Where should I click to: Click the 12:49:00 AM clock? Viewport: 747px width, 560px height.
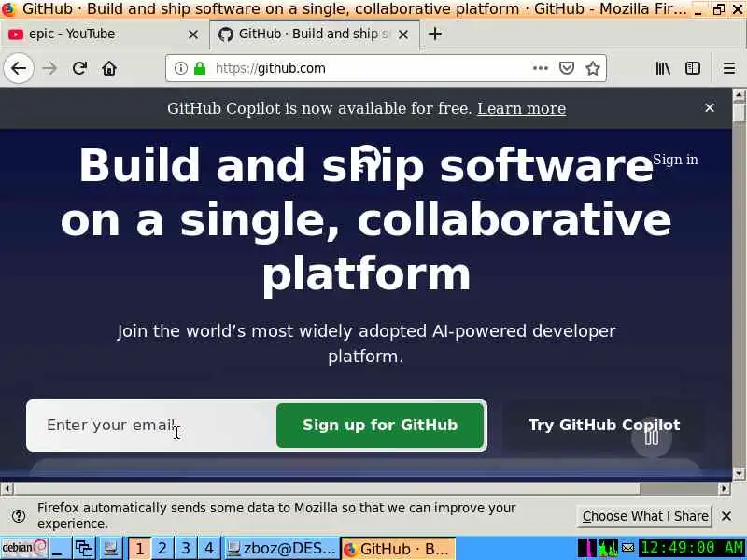tap(692, 548)
